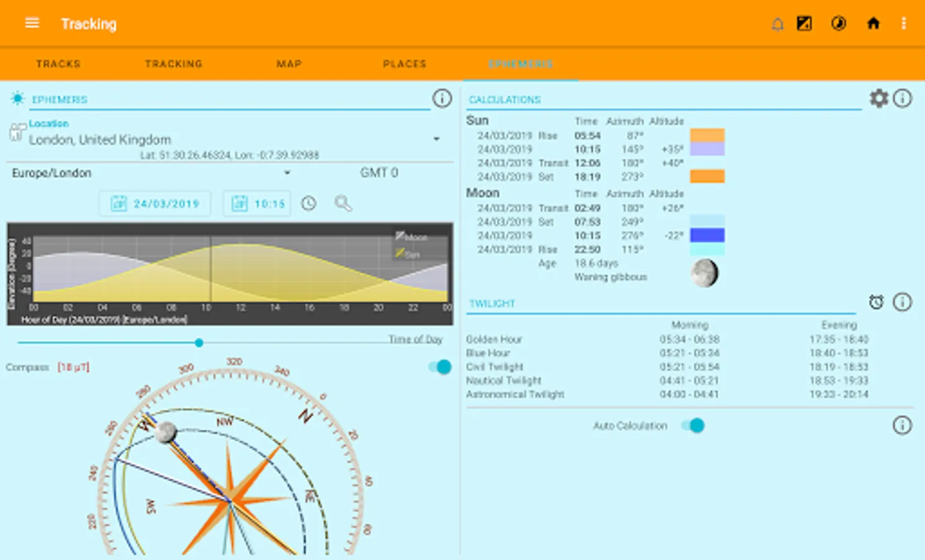925x560 pixels.
Task: Click the GMT 0 offset label
Action: [x=379, y=172]
